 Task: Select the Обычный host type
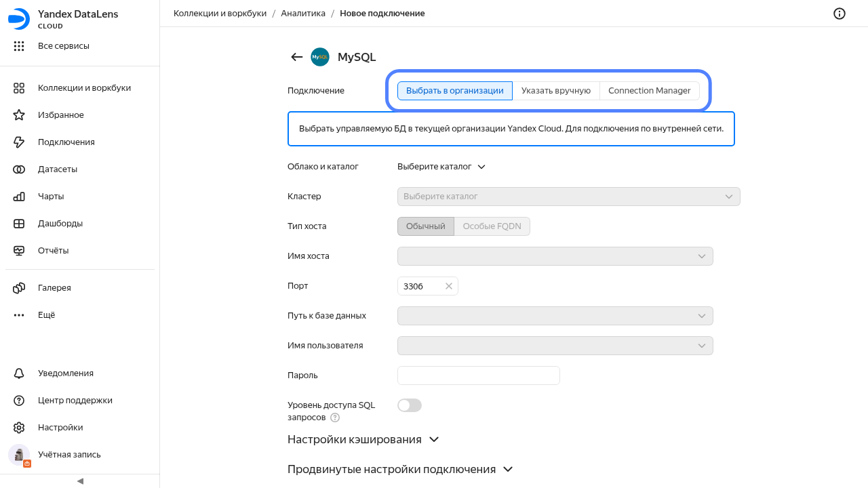(x=426, y=226)
